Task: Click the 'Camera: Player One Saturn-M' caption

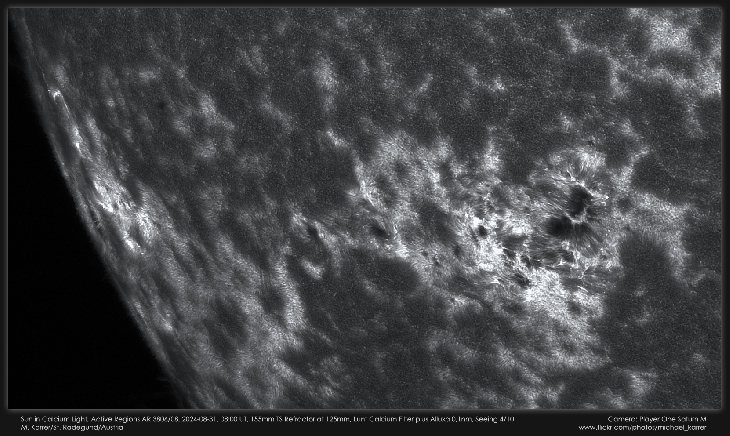Action: tap(657, 418)
